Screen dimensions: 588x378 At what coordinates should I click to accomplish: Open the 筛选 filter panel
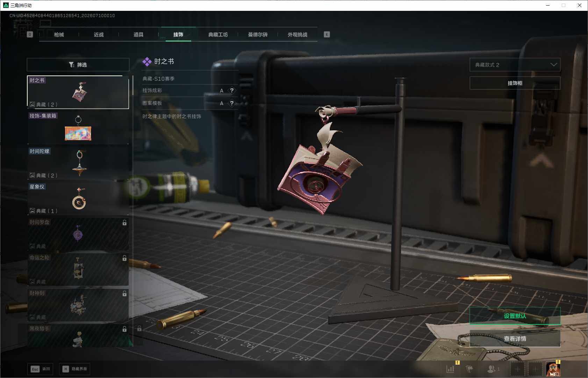pos(78,65)
